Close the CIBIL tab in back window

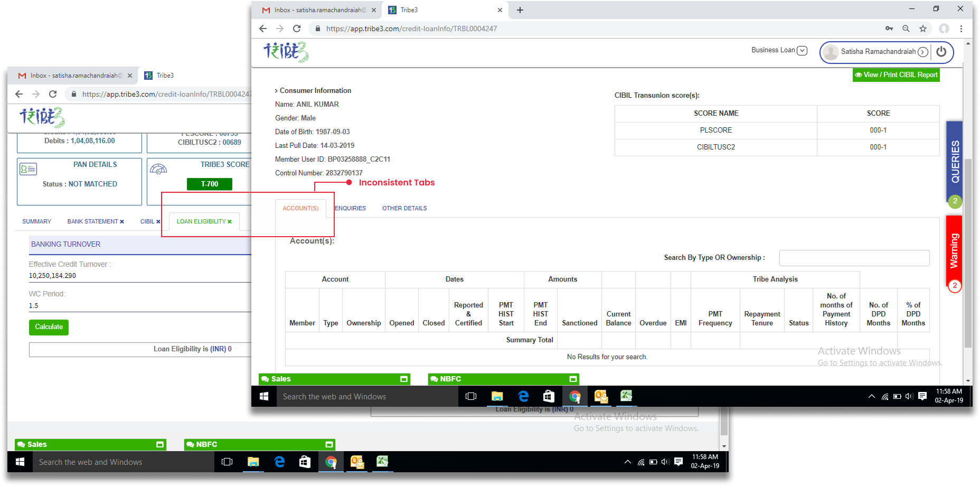click(x=158, y=222)
